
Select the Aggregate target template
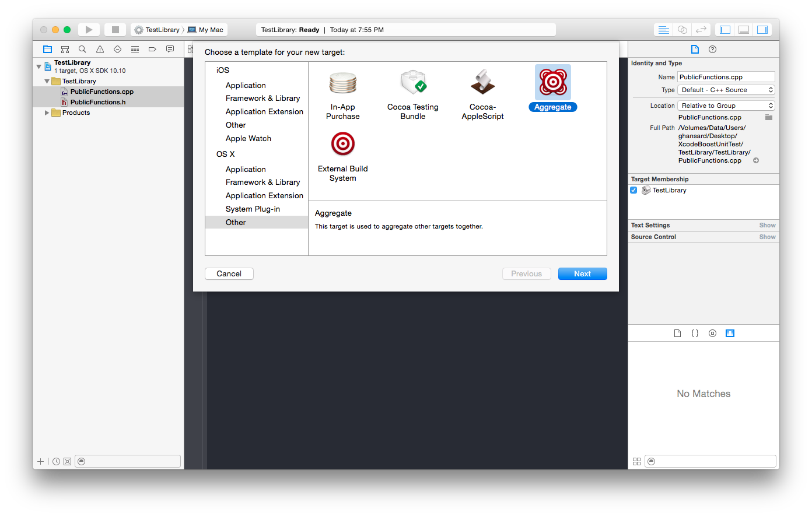553,89
